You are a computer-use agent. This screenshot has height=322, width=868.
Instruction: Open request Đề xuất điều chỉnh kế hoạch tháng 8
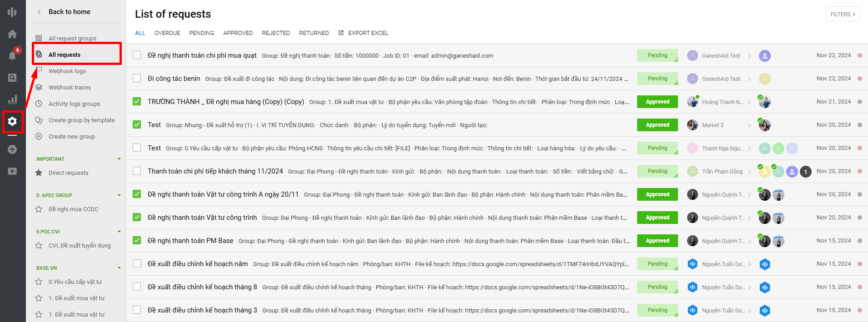[202, 287]
